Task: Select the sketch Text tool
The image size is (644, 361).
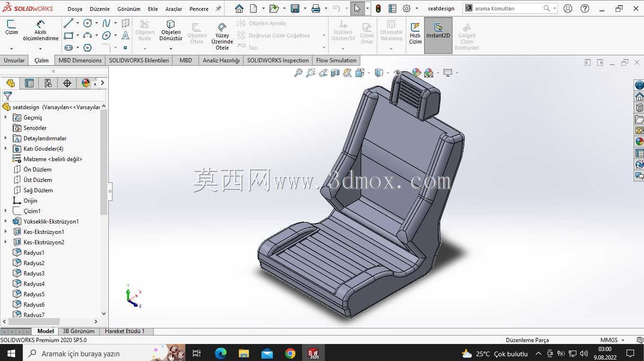Action: [125, 35]
